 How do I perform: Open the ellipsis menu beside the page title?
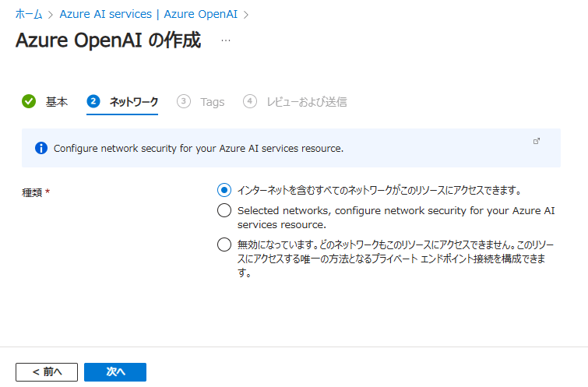226,40
